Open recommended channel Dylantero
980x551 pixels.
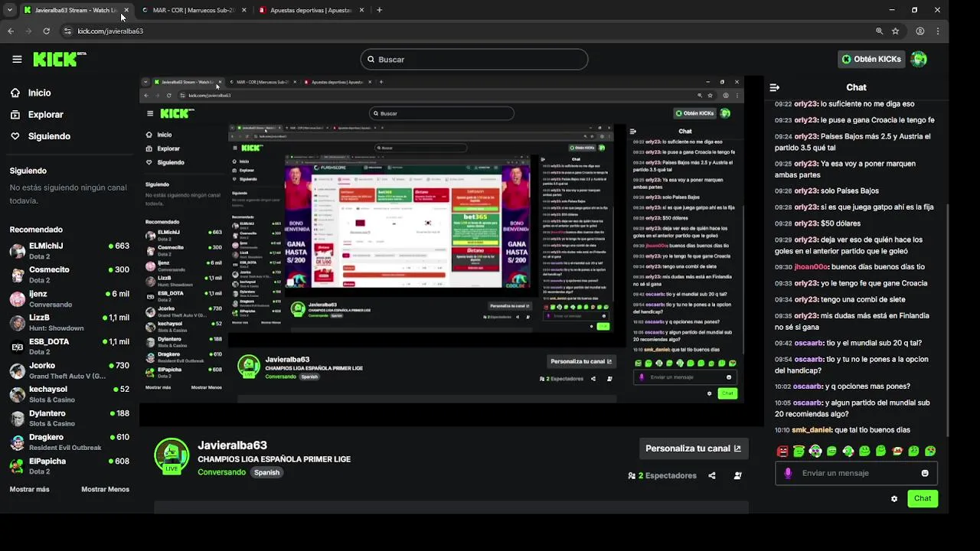click(70, 418)
